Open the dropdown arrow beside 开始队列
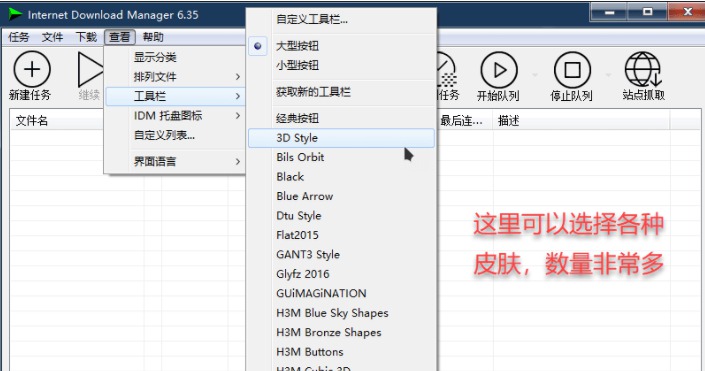This screenshot has width=705, height=371. coord(535,75)
